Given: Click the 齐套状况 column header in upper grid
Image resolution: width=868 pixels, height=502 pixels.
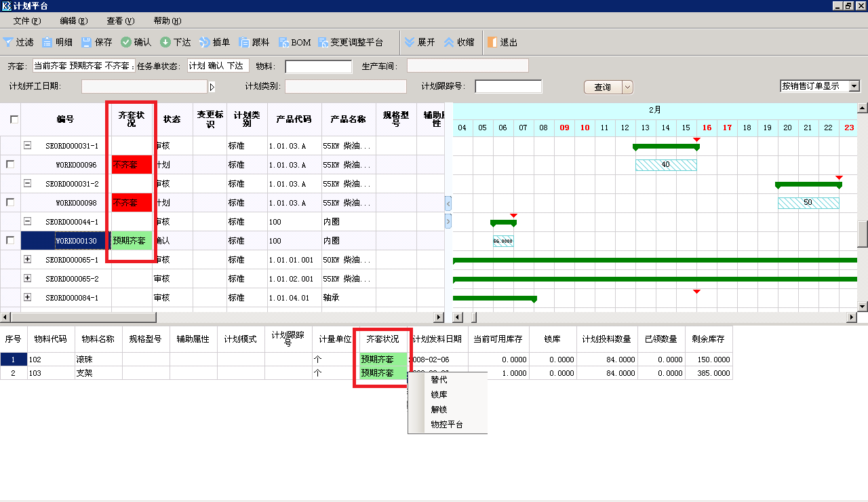Looking at the screenshot, I should (x=132, y=119).
